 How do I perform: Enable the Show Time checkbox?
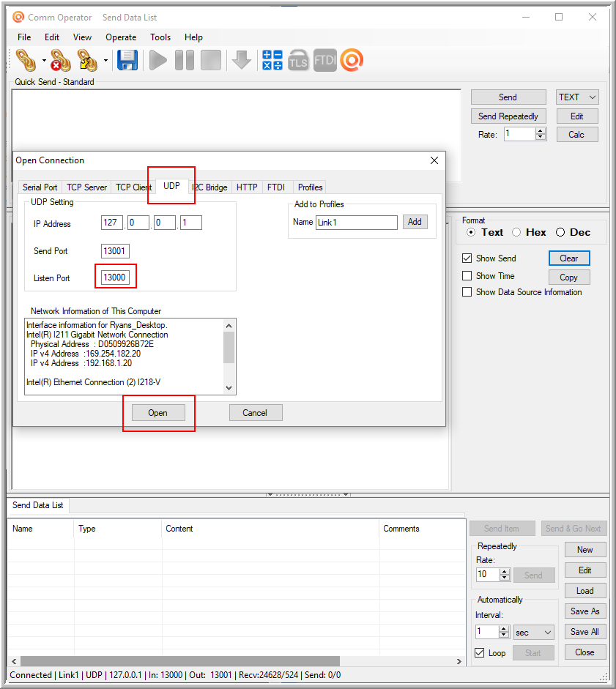click(467, 276)
